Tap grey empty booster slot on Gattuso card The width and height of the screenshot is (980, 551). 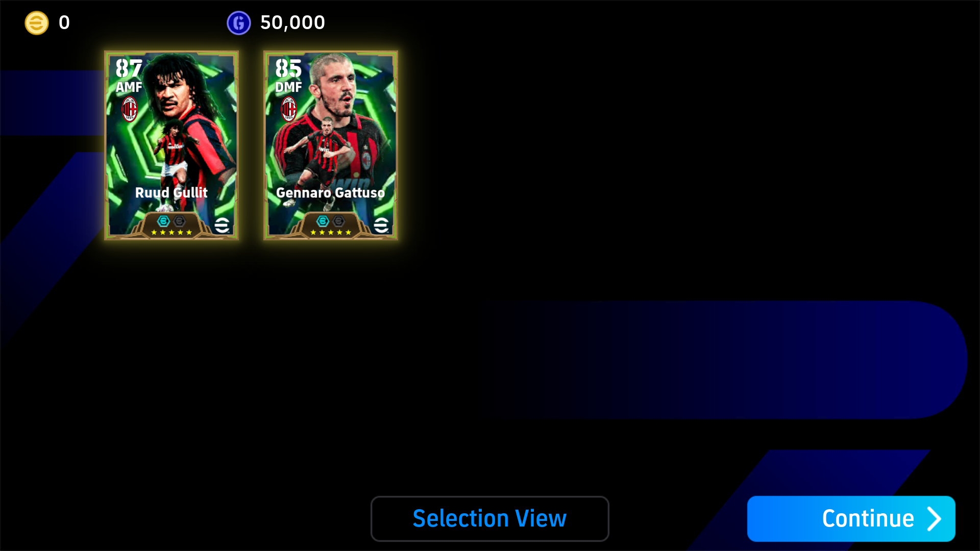pyautogui.click(x=339, y=221)
